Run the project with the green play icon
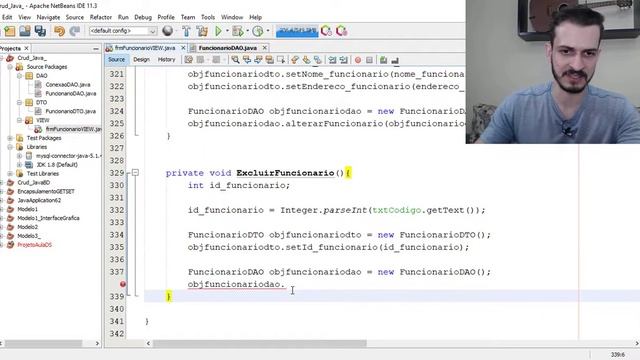This screenshot has height=360, width=640. [x=218, y=31]
